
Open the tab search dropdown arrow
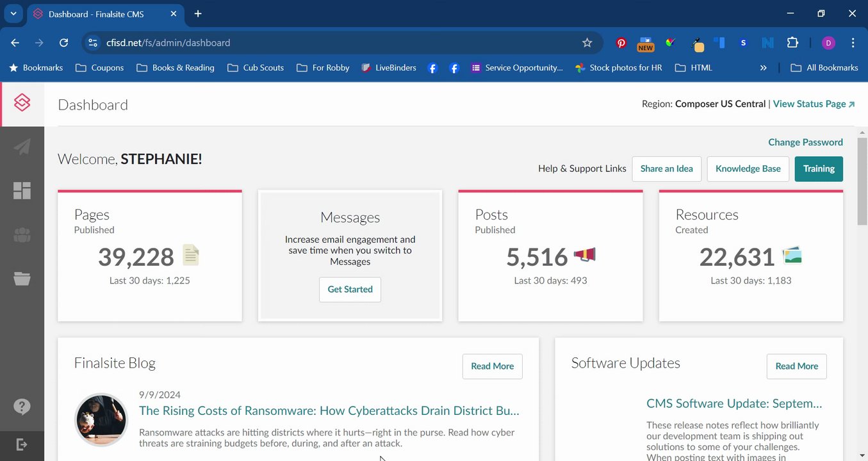coord(13,13)
